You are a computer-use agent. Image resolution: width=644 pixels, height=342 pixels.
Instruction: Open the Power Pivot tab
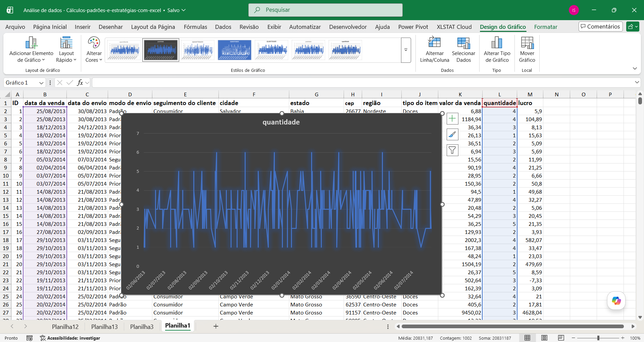coord(413,27)
